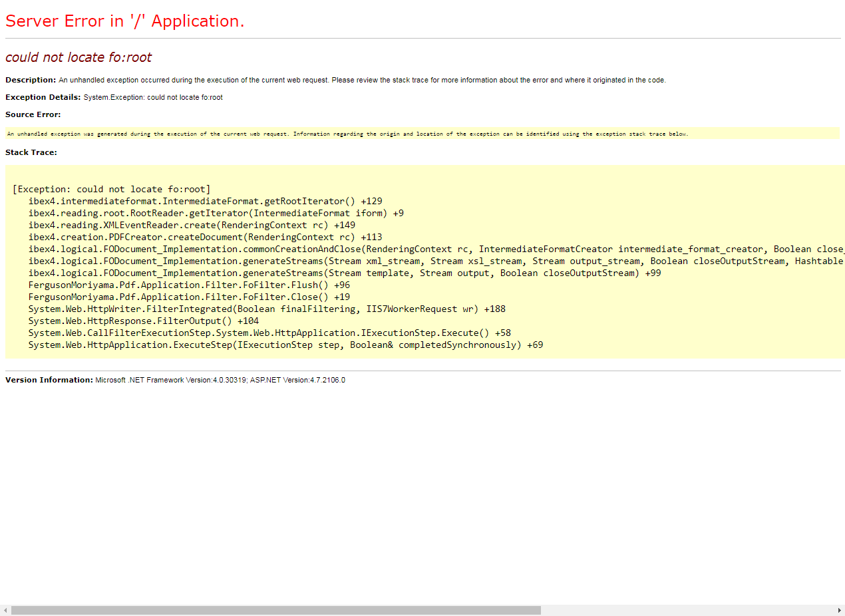The width and height of the screenshot is (845, 616).
Task: Click the PDFCreator.createDocument +113 line
Action: (206, 237)
